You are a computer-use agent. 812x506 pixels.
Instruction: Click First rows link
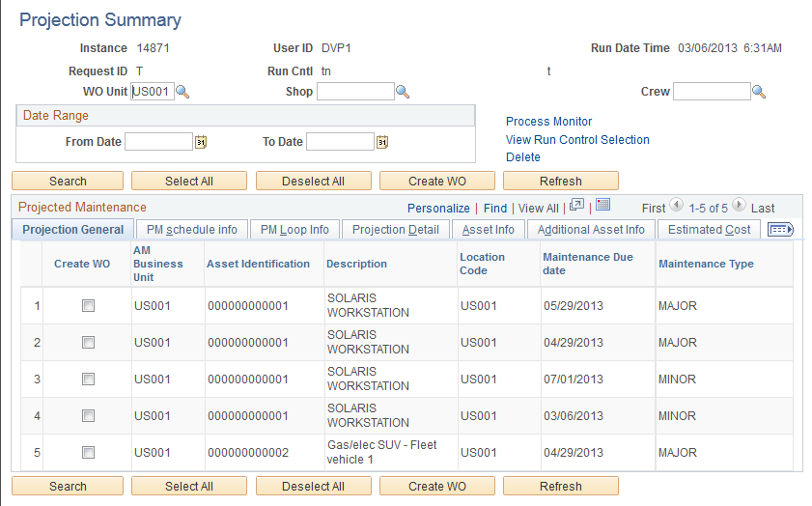(x=653, y=209)
